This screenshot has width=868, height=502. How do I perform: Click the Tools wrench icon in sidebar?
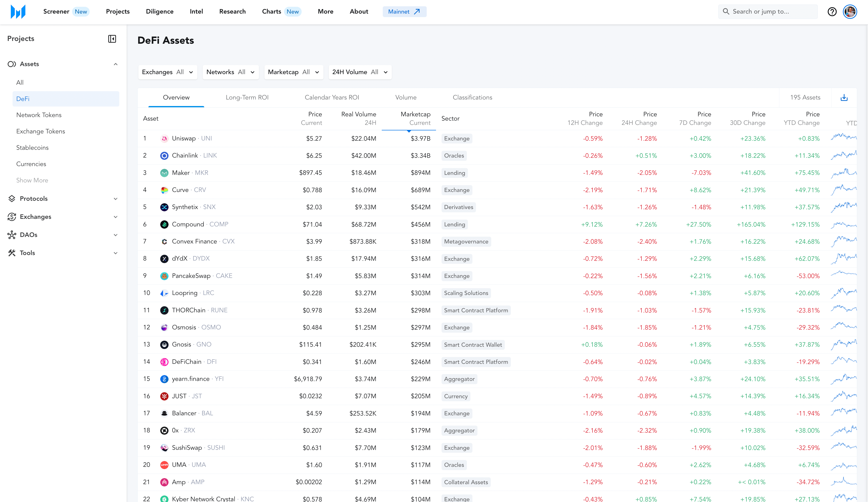[x=12, y=253]
